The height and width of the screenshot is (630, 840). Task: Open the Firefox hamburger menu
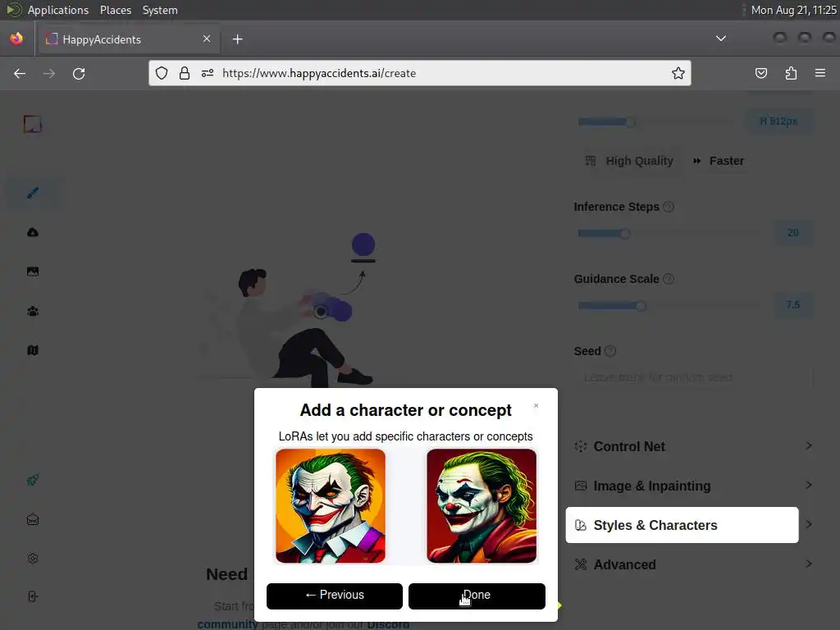pos(820,73)
